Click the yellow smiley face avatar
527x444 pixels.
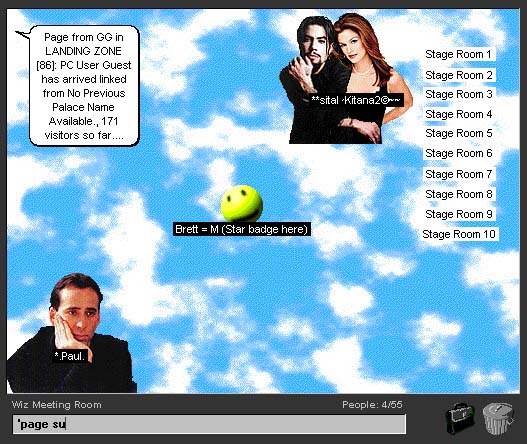(242, 203)
